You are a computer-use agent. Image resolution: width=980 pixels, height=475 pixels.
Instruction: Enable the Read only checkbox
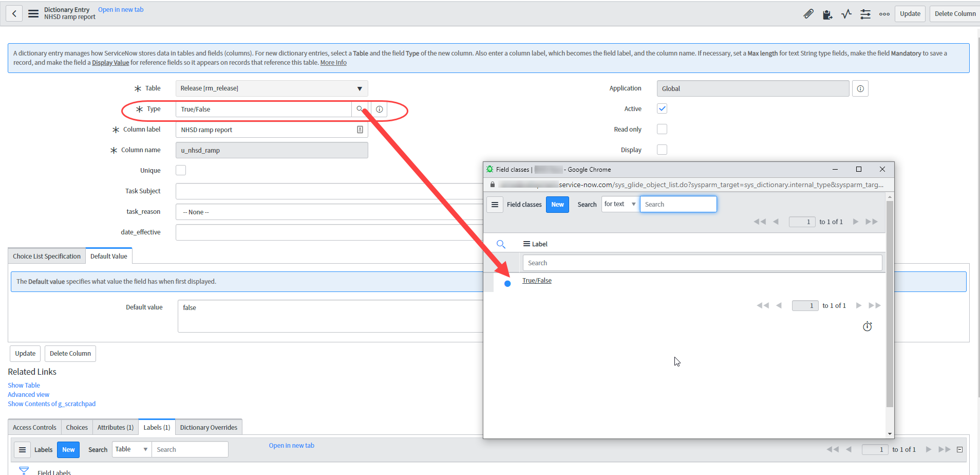tap(662, 129)
